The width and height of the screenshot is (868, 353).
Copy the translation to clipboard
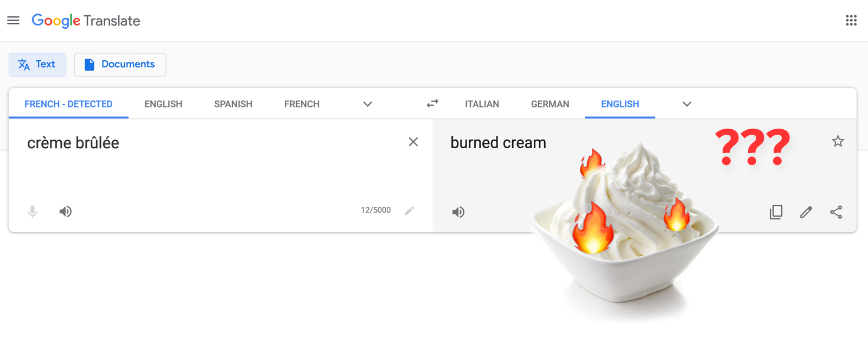(x=776, y=212)
